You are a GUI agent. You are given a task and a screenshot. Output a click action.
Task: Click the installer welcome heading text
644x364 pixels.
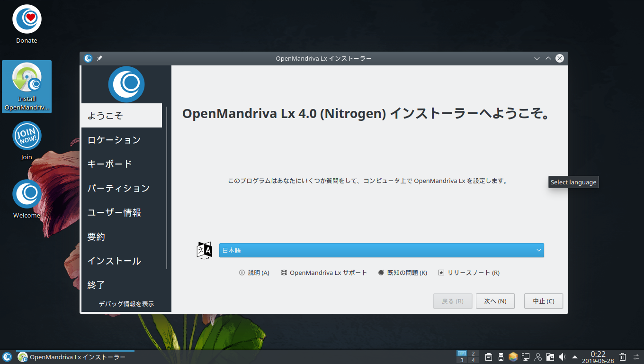(x=366, y=114)
